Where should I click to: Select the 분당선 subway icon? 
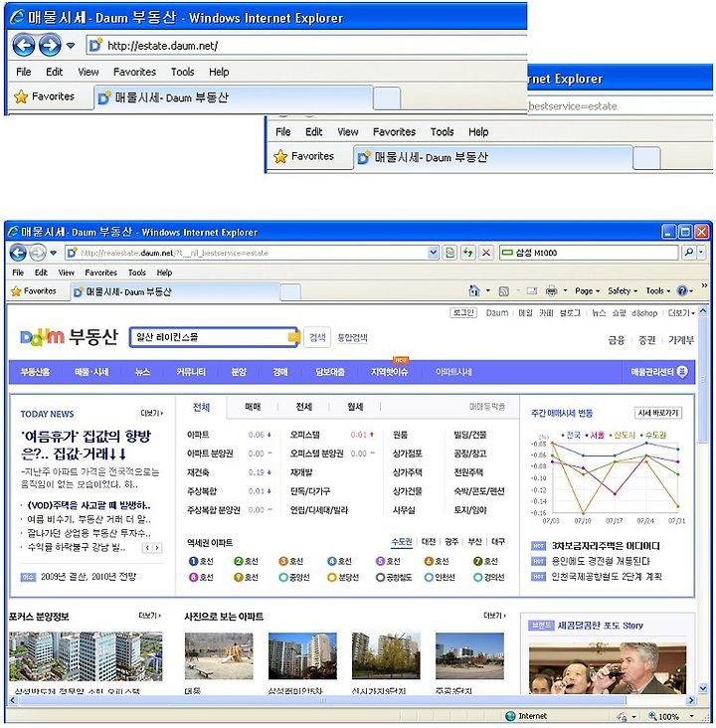point(331,577)
